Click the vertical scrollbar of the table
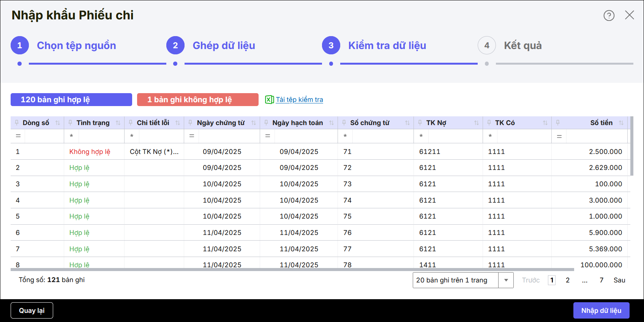644x322 pixels. 632,146
